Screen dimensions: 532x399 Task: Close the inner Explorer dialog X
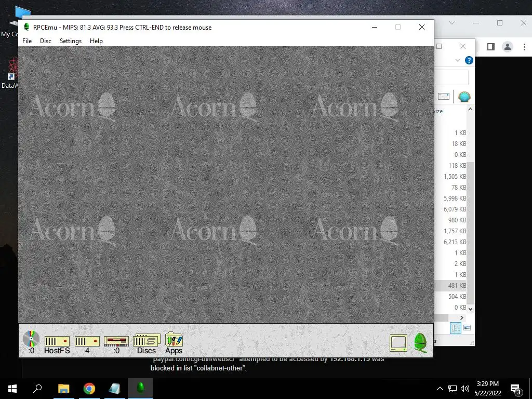tap(463, 46)
